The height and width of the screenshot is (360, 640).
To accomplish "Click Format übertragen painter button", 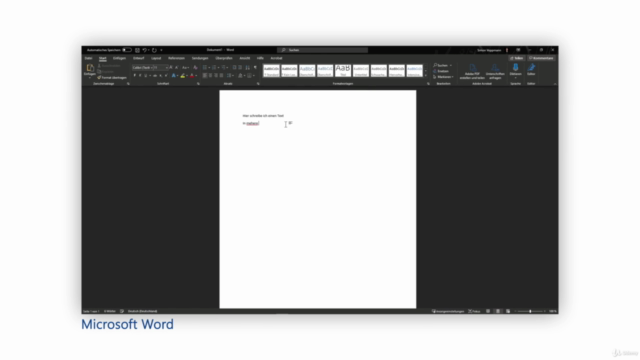I will point(112,77).
